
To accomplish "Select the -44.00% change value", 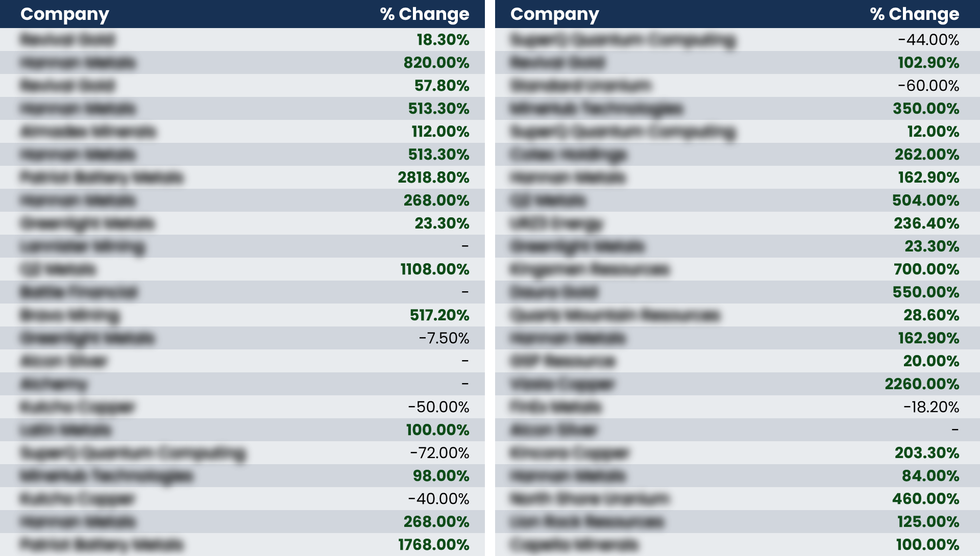I will tap(928, 40).
